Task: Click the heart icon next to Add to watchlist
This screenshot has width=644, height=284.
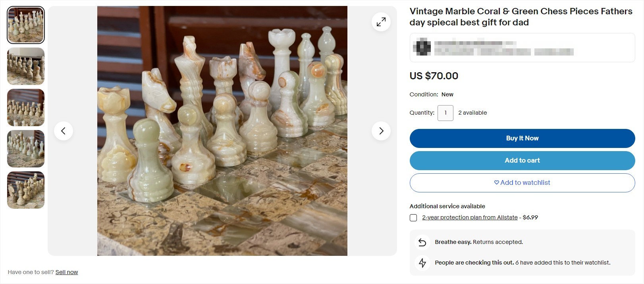Action: coord(496,182)
